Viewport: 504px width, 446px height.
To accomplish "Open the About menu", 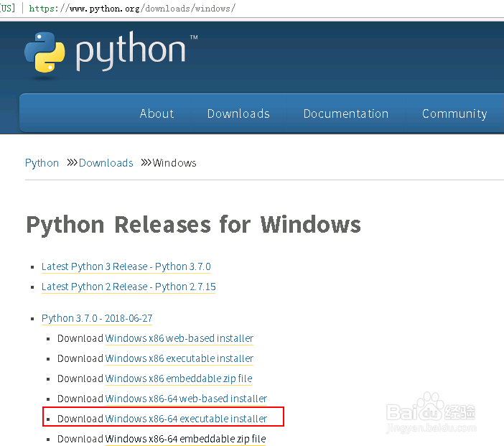I will pyautogui.click(x=157, y=113).
